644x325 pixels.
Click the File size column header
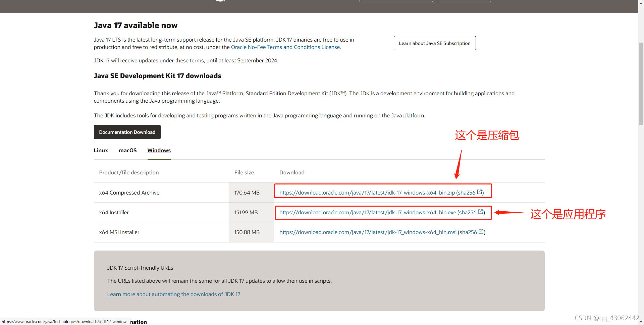[x=244, y=173]
